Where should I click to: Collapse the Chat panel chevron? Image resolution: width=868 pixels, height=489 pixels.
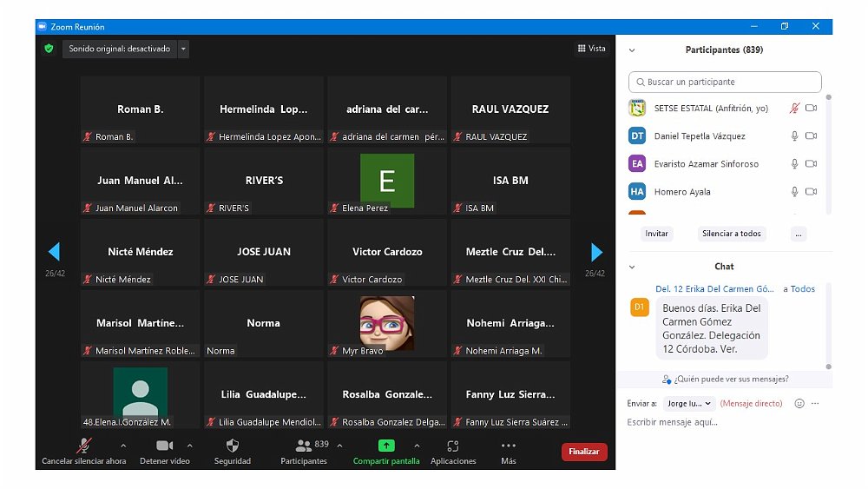point(632,267)
